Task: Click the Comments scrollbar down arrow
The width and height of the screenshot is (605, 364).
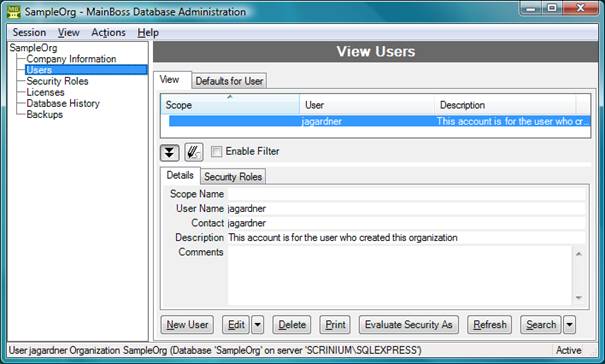Action: [x=579, y=297]
